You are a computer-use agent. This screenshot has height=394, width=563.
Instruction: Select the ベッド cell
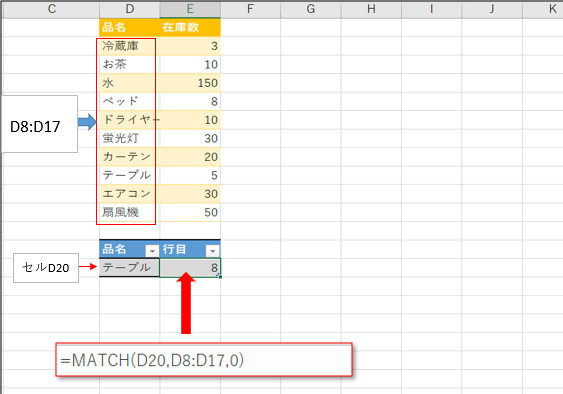coord(130,101)
